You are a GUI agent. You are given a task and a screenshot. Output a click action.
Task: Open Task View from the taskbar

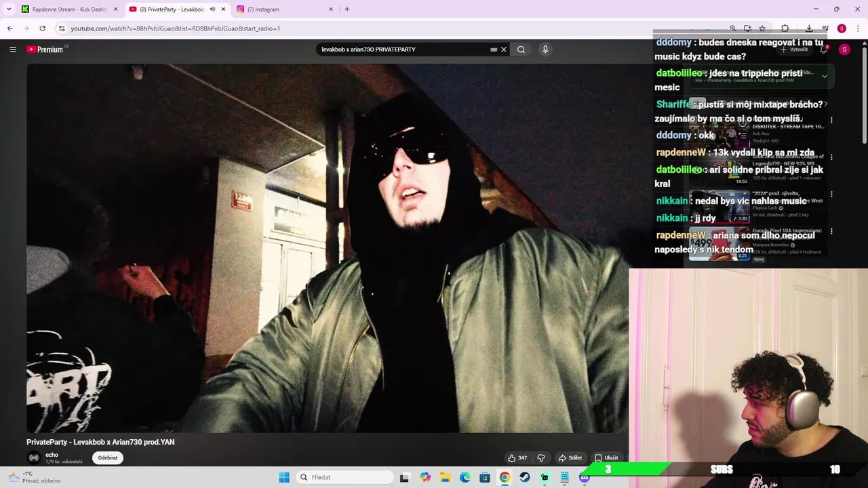point(404,477)
